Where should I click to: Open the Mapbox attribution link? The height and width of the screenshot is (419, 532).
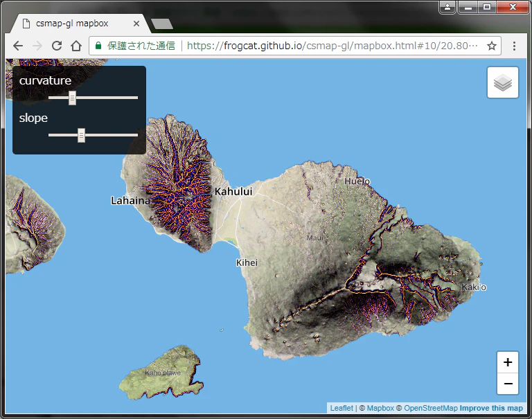(380, 408)
